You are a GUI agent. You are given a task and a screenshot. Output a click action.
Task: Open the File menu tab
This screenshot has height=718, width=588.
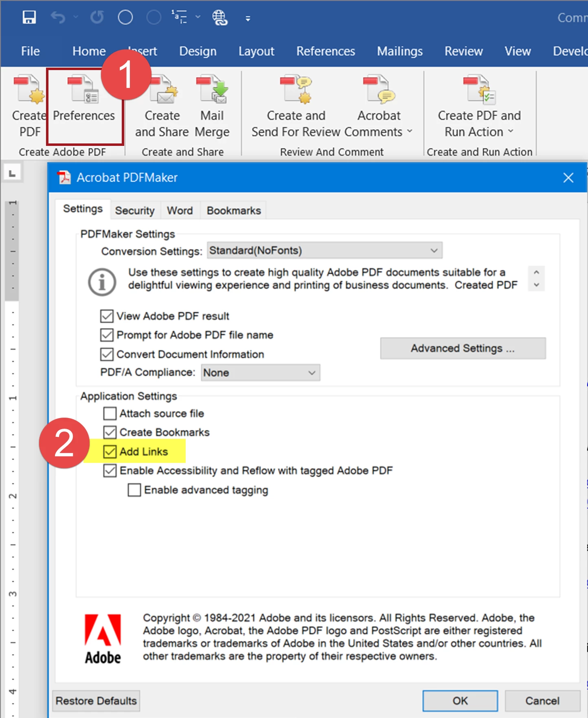(x=31, y=51)
